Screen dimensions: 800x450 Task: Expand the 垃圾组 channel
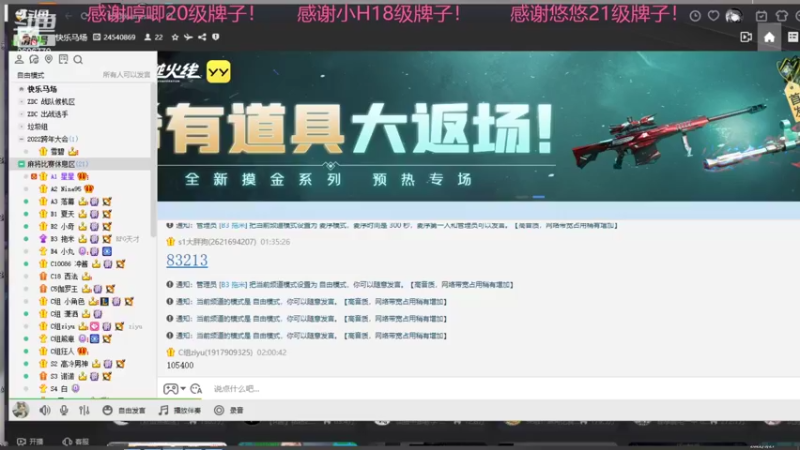coord(21,127)
